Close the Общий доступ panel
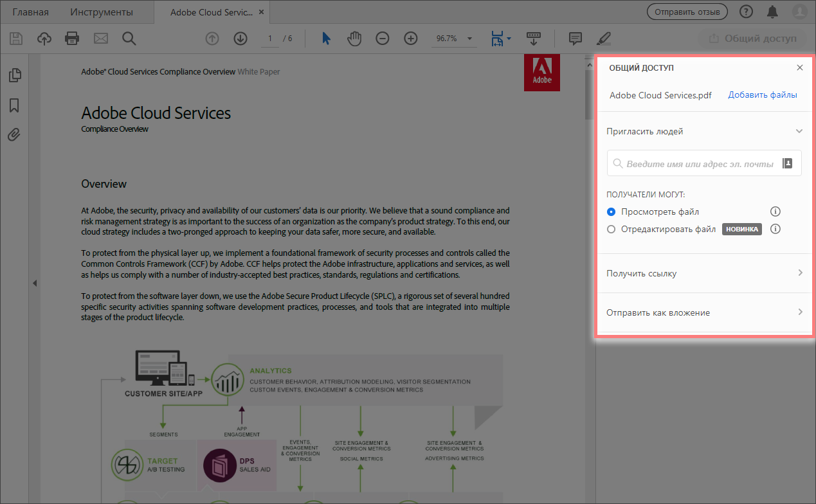Viewport: 816px width, 504px height. coord(799,67)
